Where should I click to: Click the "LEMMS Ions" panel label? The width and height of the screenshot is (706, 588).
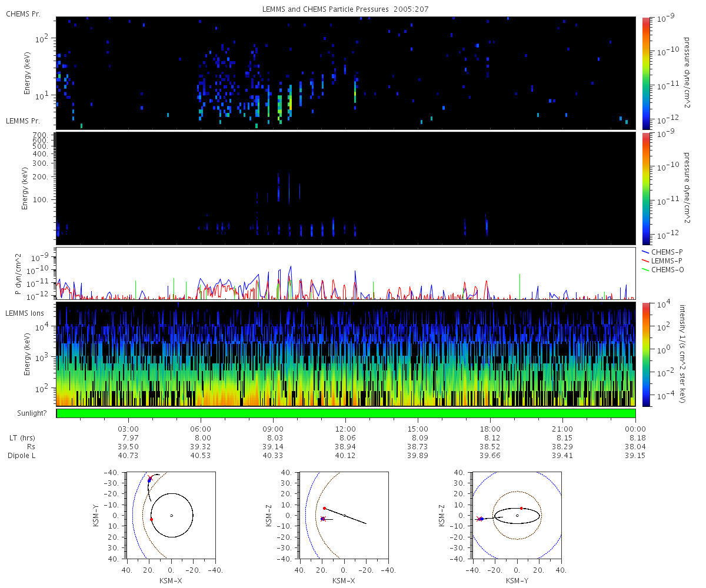(x=24, y=314)
